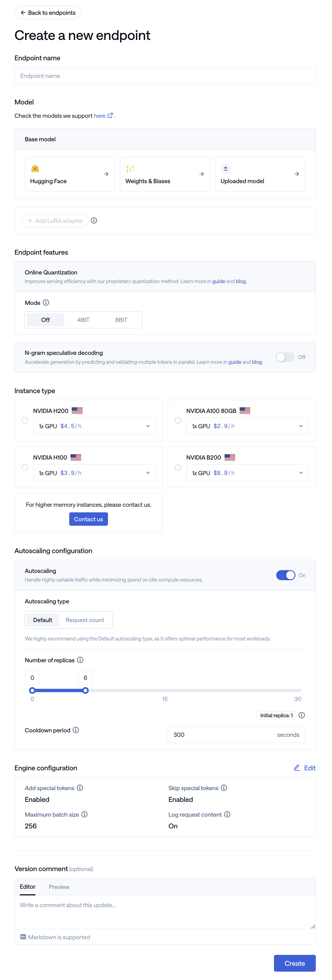Open the NVIDIA H100 GPU count dropdown
This screenshot has width=332, height=980.
pyautogui.click(x=94, y=473)
